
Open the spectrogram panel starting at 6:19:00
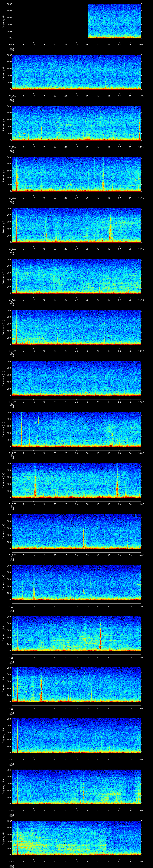point(77,531)
